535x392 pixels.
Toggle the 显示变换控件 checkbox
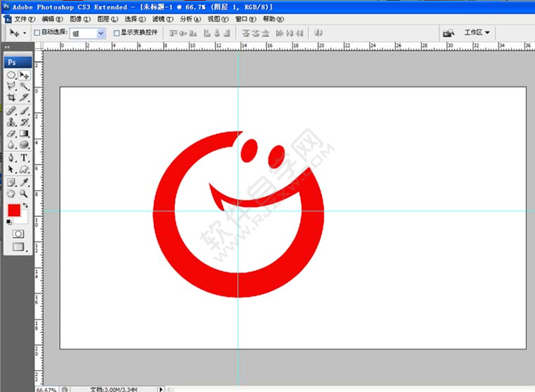(116, 33)
